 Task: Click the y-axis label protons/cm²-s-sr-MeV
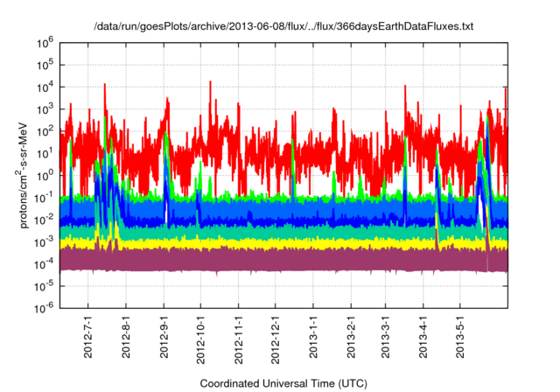[22, 175]
